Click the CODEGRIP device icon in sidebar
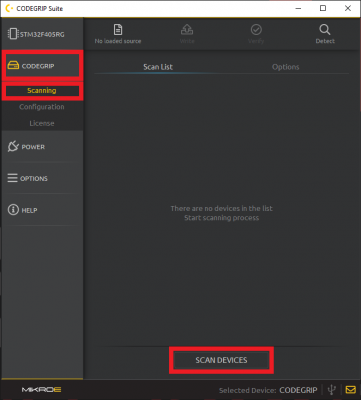 pos(13,66)
